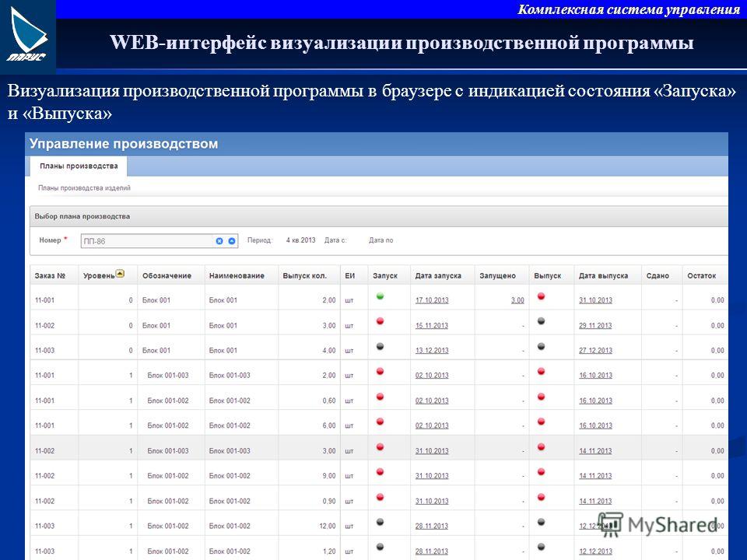Clear the ПП-86 plan number field
Screen dimensions: 747x560
[219, 241]
